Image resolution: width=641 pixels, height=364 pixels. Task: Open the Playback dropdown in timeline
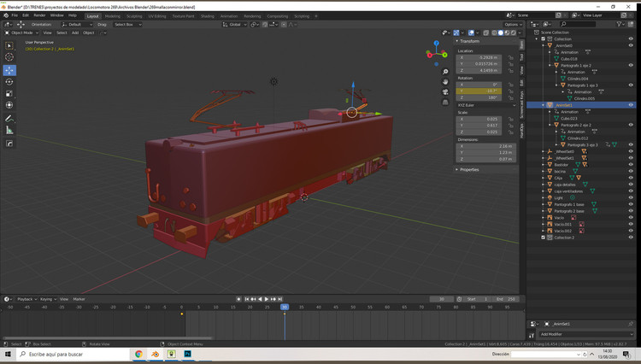(26, 299)
